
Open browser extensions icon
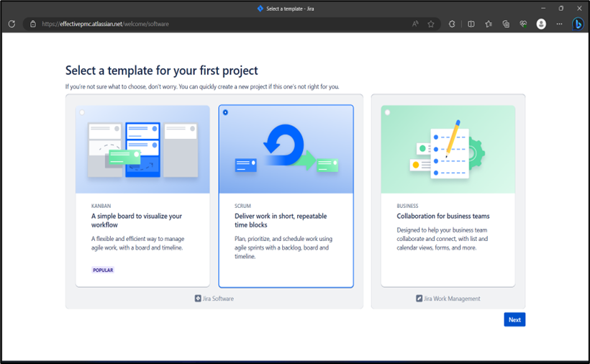[452, 24]
